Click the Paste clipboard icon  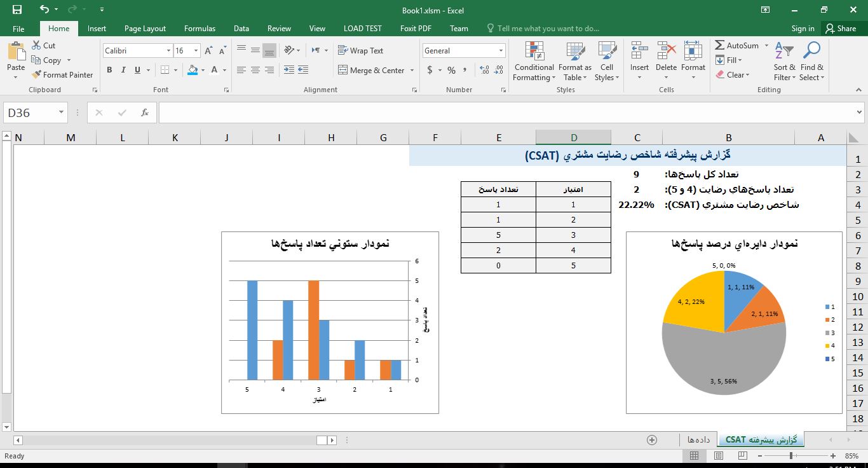[x=16, y=51]
